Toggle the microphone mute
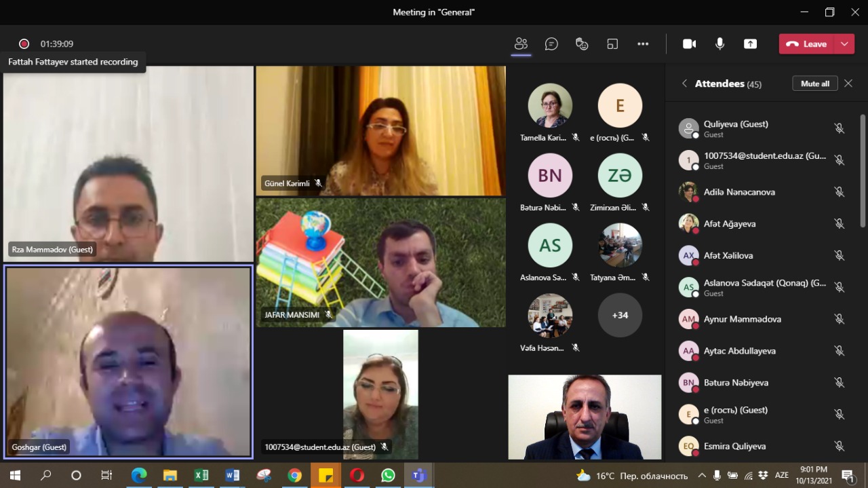Viewport: 868px width, 488px height. 719,44
